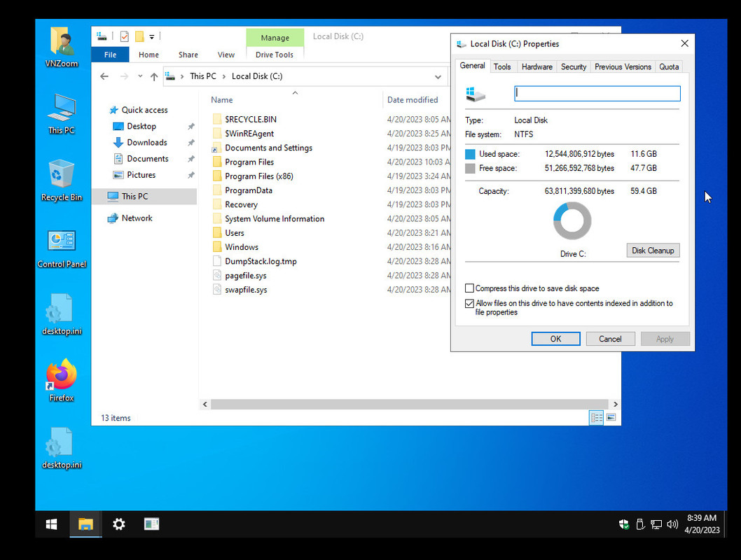Viewport: 741px width, 560px height.
Task: Select swapfile.sys in the file list
Action: click(x=246, y=289)
